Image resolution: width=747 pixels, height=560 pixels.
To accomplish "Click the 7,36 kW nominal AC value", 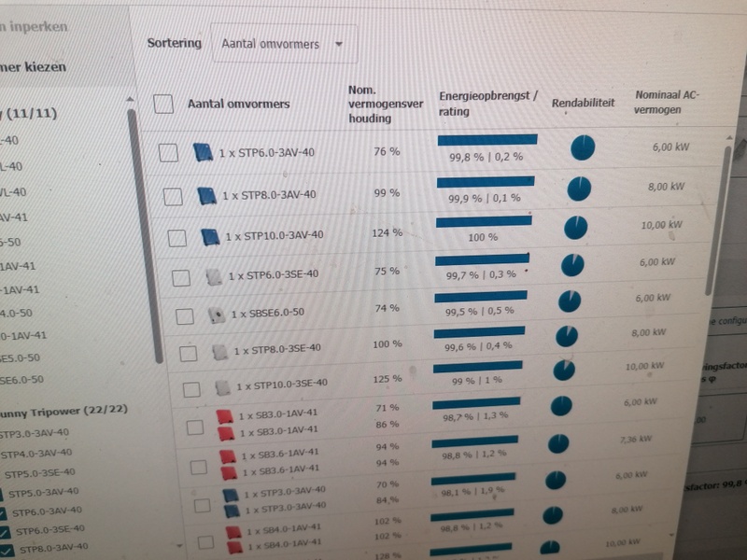I will 636,439.
